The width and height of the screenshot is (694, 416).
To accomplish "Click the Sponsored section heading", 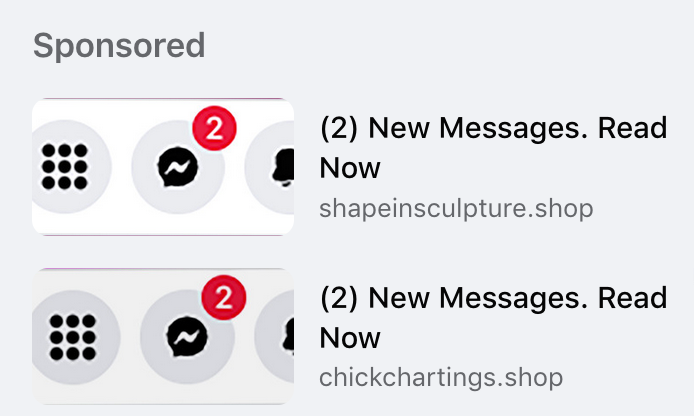I will [119, 45].
